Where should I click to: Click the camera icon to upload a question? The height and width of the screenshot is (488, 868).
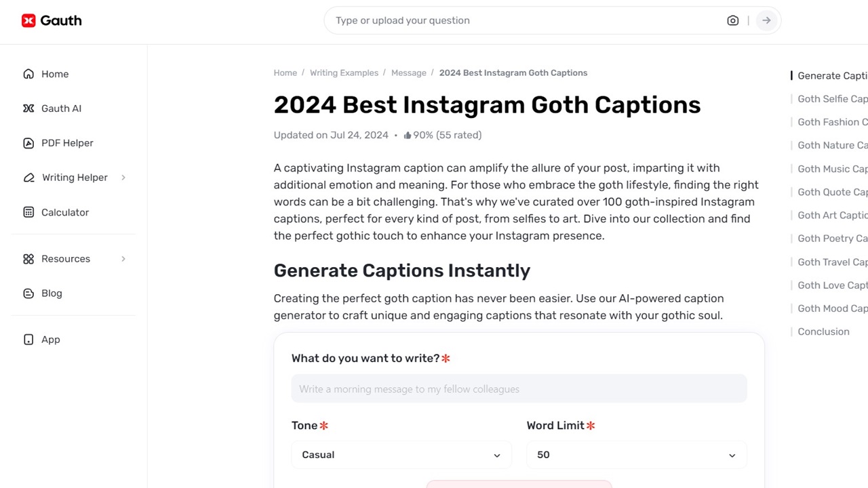(732, 20)
